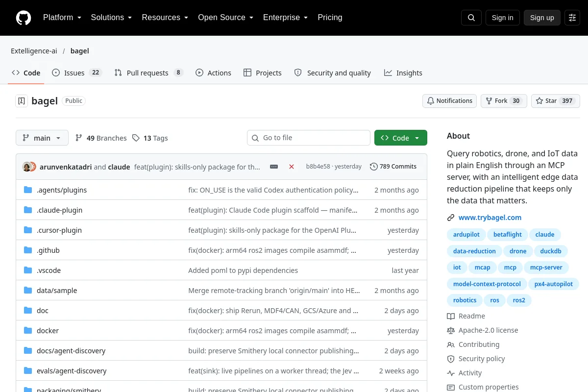Switch to the Issues tab
Screen dimensions: 588x392
click(77, 73)
